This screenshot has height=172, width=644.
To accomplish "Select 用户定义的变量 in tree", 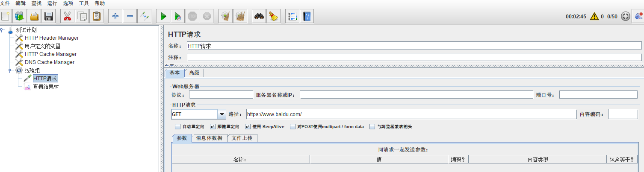I will pyautogui.click(x=42, y=46).
